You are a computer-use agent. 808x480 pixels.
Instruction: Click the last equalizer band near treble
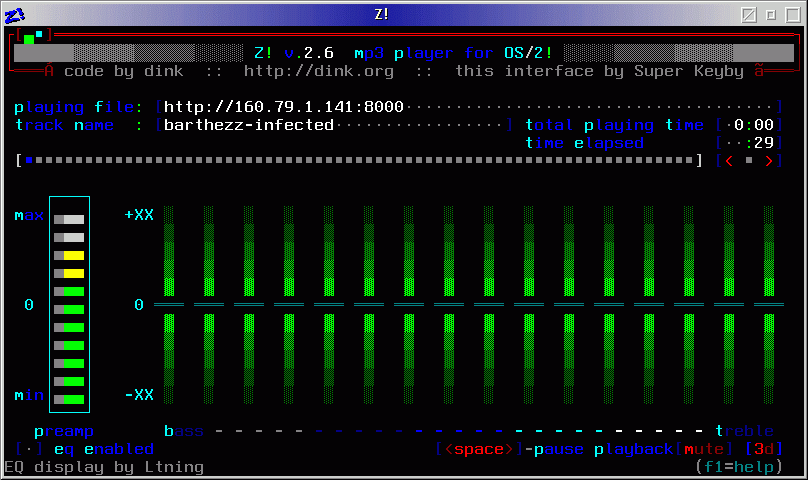point(769,304)
